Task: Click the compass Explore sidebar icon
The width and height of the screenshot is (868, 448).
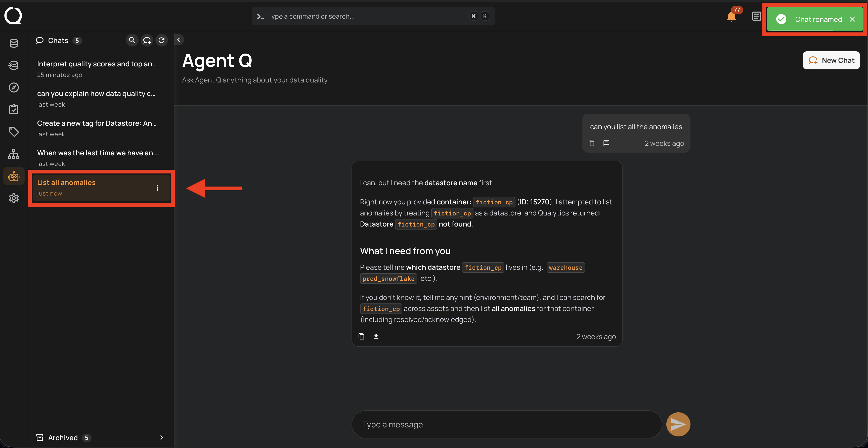Action: (14, 87)
